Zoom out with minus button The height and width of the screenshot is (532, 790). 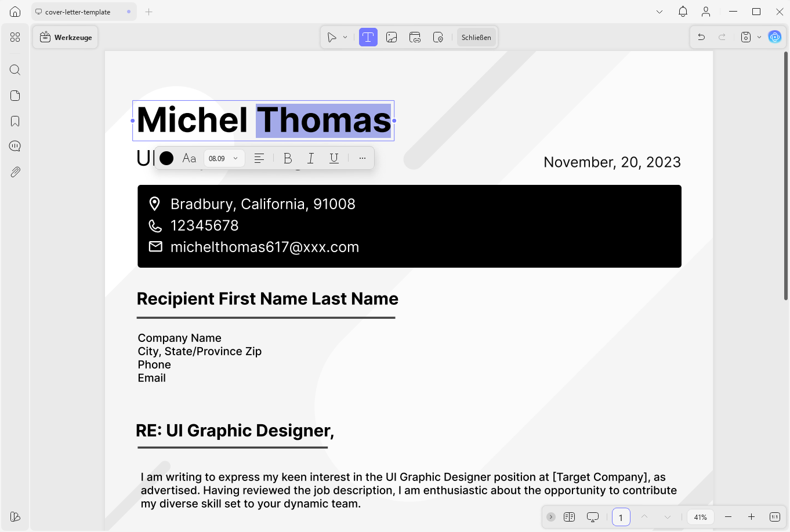[729, 517]
